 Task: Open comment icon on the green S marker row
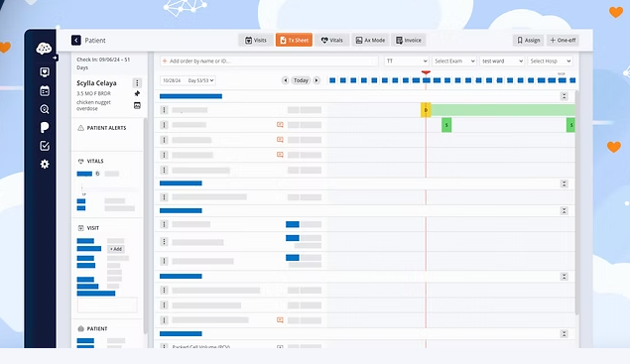coord(280,125)
